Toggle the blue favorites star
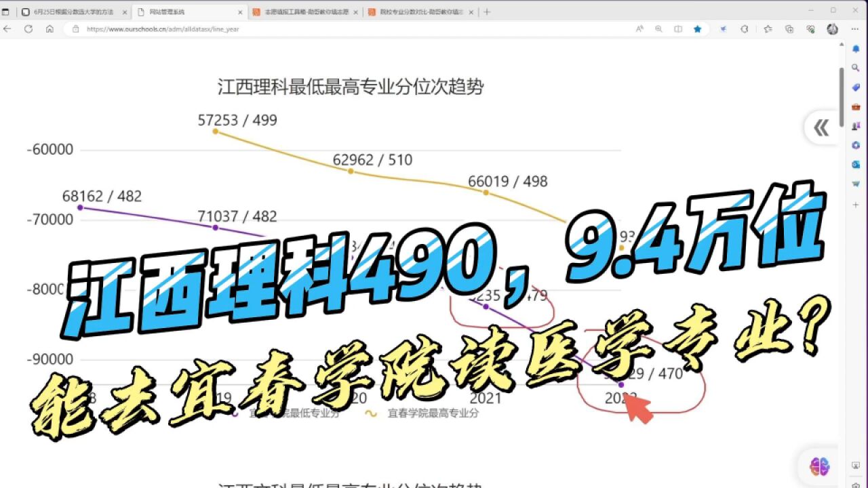The image size is (868, 488). [697, 29]
